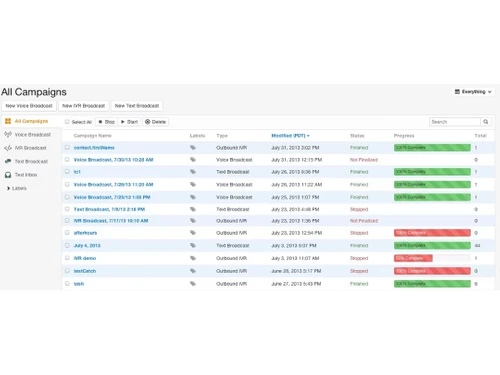Click tag icon for Voice Broadcast, 7/25/13 1:05 PM

pos(193,197)
